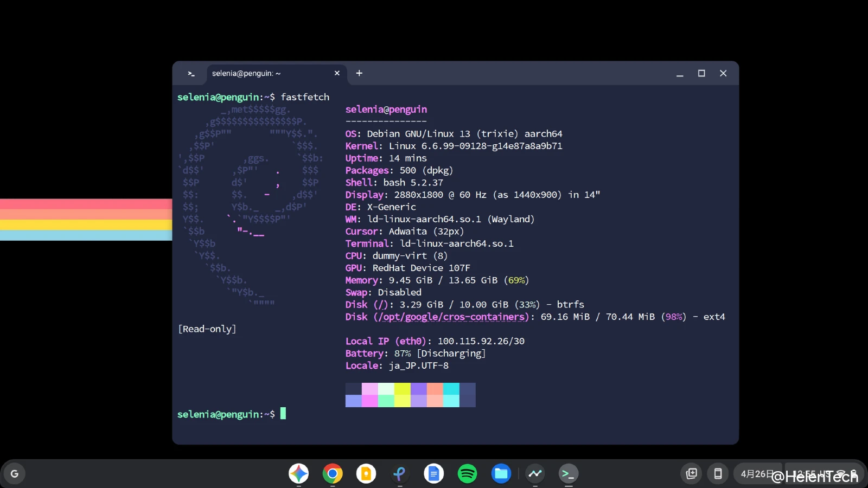Open Phone Hub from the status area
Viewport: 868px width, 488px height.
[x=718, y=473]
